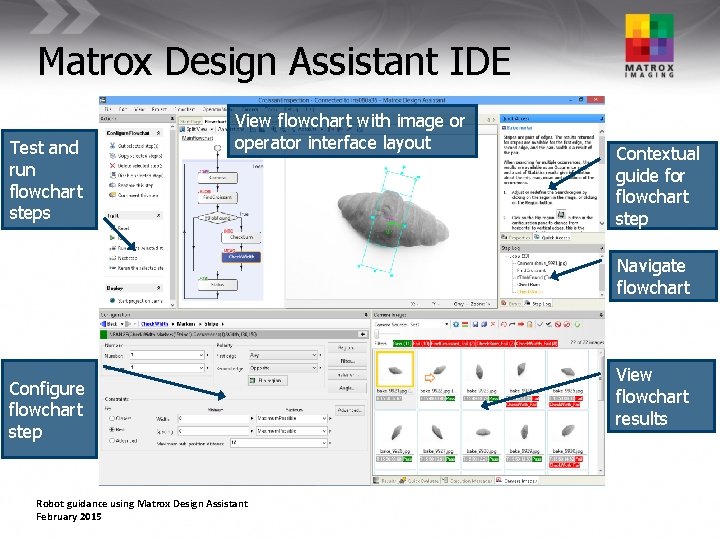The width and height of the screenshot is (720, 540).
Task: Pin the Step Log pane using its pin icon
Action: (601, 248)
